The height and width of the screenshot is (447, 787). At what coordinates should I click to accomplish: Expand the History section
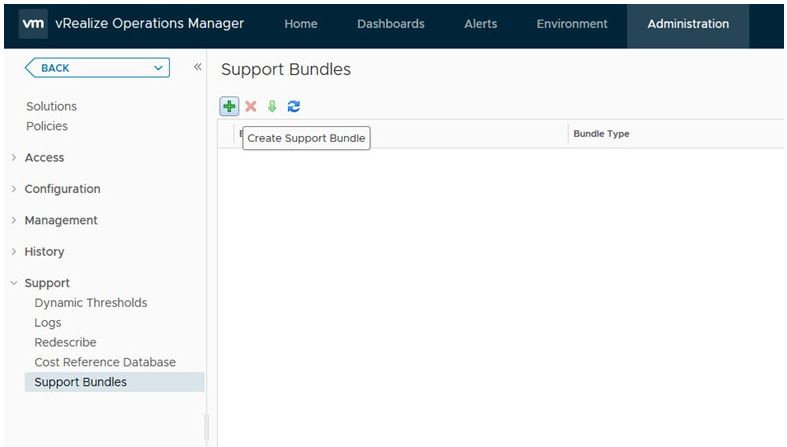click(44, 252)
